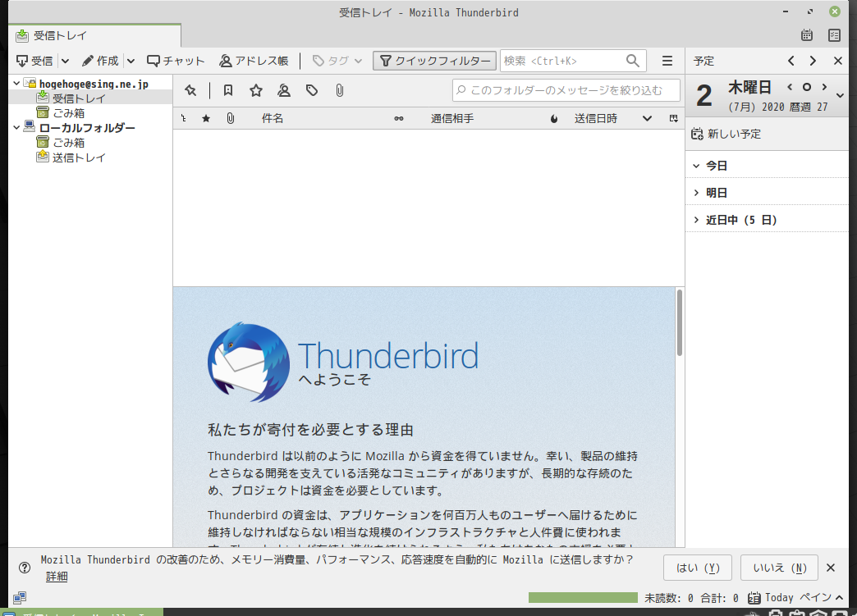Image resolution: width=857 pixels, height=616 pixels.
Task: Sort by the attachment column header
Action: tap(230, 118)
